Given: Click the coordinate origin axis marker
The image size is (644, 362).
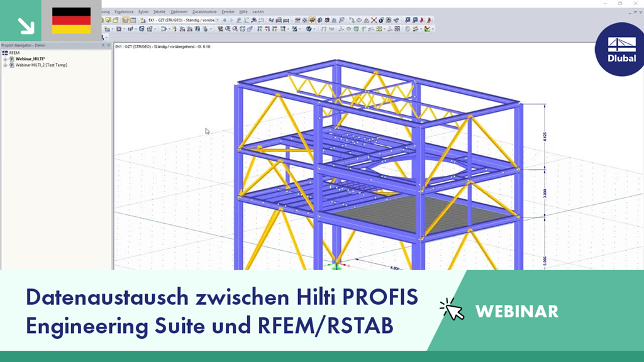Looking at the screenshot, I should (x=336, y=266).
